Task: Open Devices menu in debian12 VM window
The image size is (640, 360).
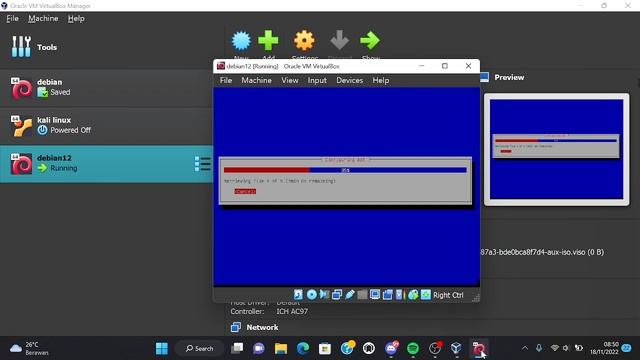Action: coord(349,80)
